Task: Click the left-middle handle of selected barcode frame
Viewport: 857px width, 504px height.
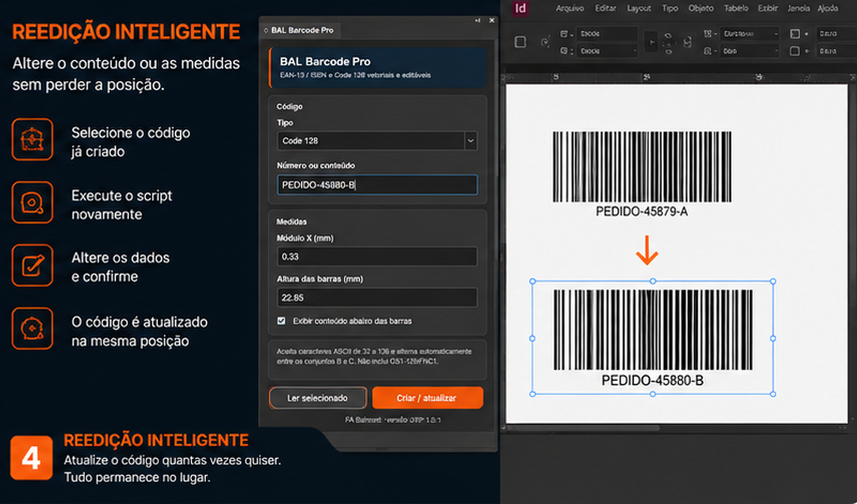Action: 532,338
